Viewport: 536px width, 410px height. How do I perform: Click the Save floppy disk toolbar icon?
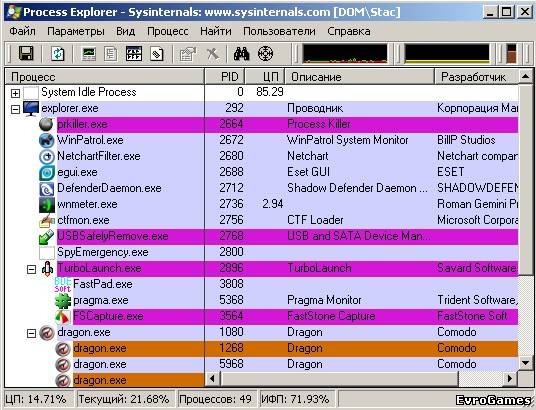tap(26, 54)
